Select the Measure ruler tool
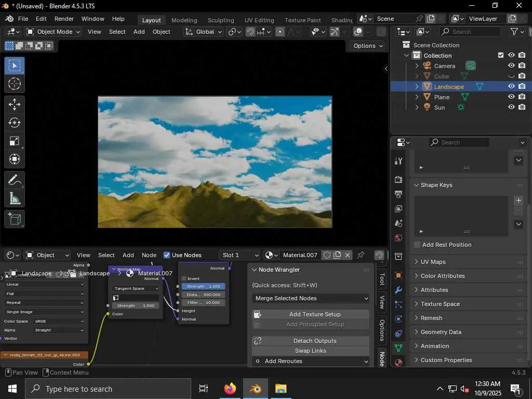The width and height of the screenshot is (532, 399). tap(15, 199)
